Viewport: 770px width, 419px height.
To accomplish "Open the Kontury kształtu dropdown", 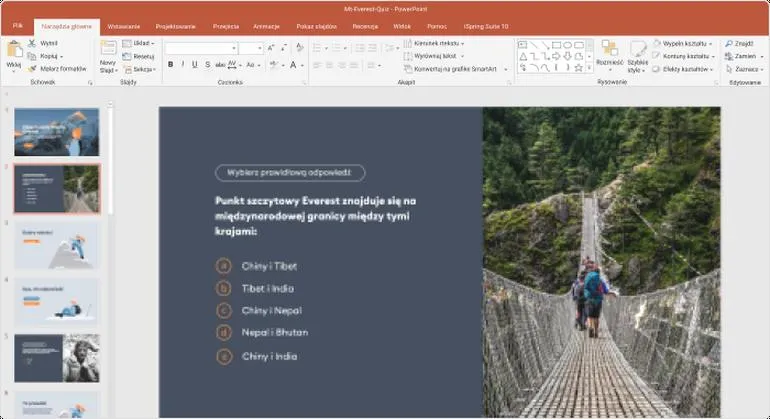I will [x=684, y=56].
